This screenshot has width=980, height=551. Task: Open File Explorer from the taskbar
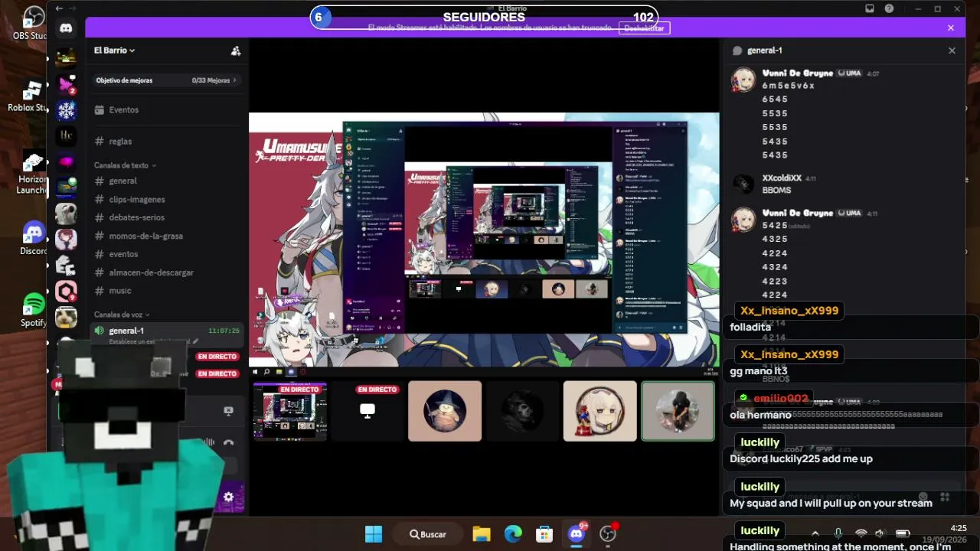pyautogui.click(x=481, y=534)
